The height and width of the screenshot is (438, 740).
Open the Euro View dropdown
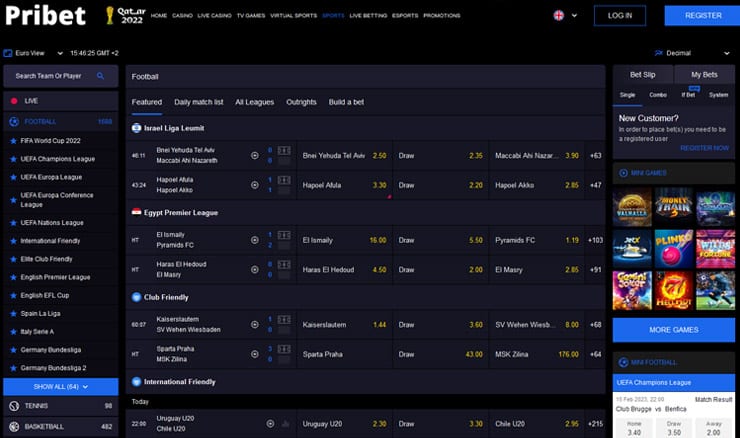[60, 53]
